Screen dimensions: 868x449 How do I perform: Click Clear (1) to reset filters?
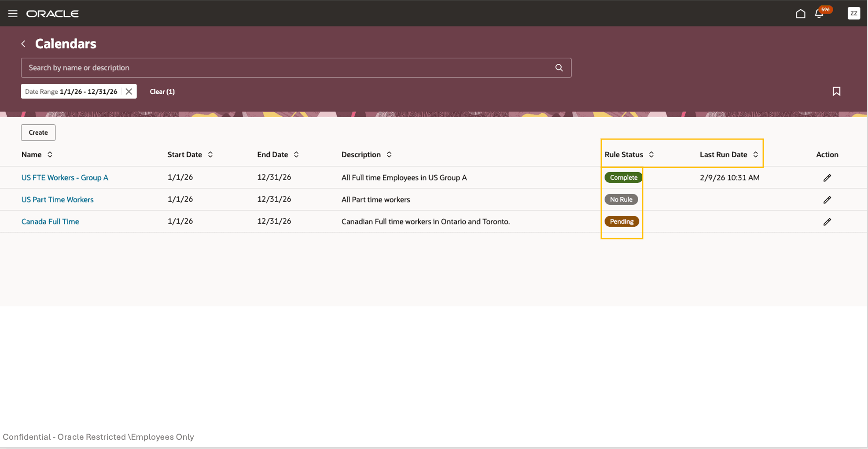coord(162,92)
